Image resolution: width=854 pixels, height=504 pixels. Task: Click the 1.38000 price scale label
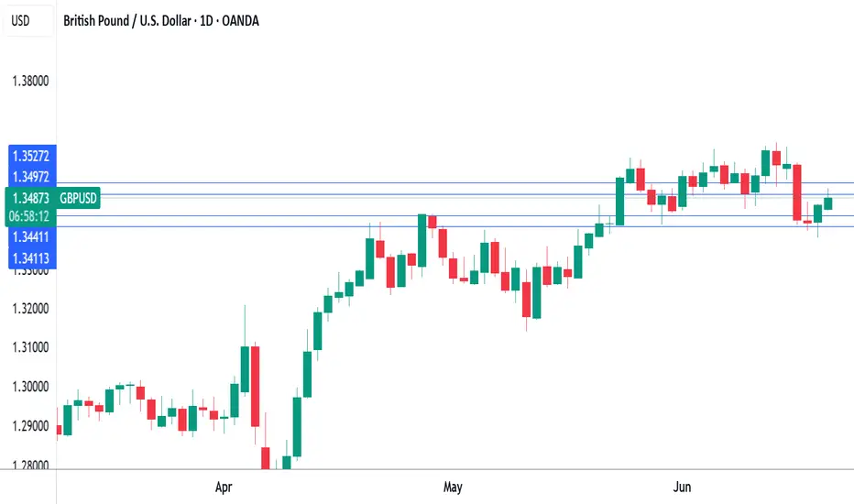point(30,81)
